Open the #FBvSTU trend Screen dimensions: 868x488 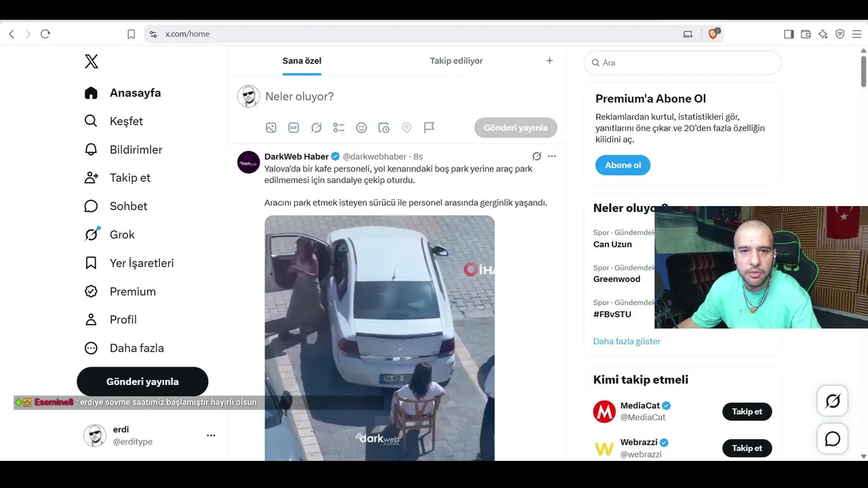pyautogui.click(x=612, y=314)
